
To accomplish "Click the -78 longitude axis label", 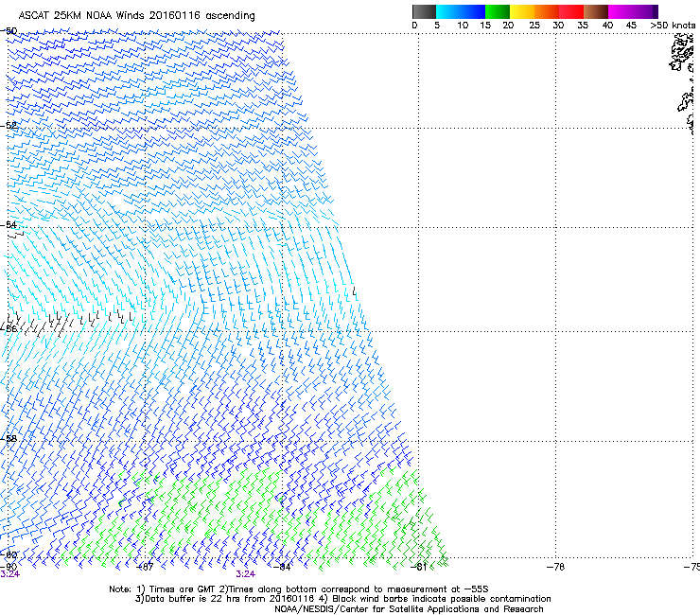I will click(x=556, y=567).
